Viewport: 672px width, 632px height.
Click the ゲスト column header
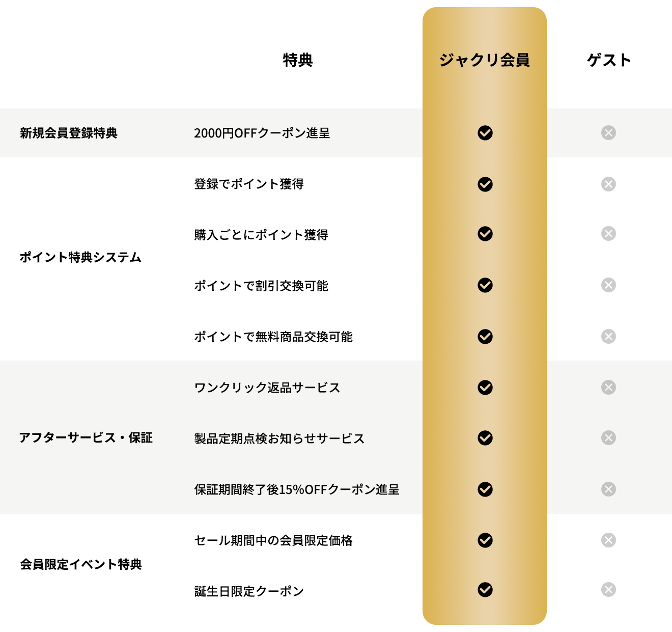pyautogui.click(x=609, y=60)
